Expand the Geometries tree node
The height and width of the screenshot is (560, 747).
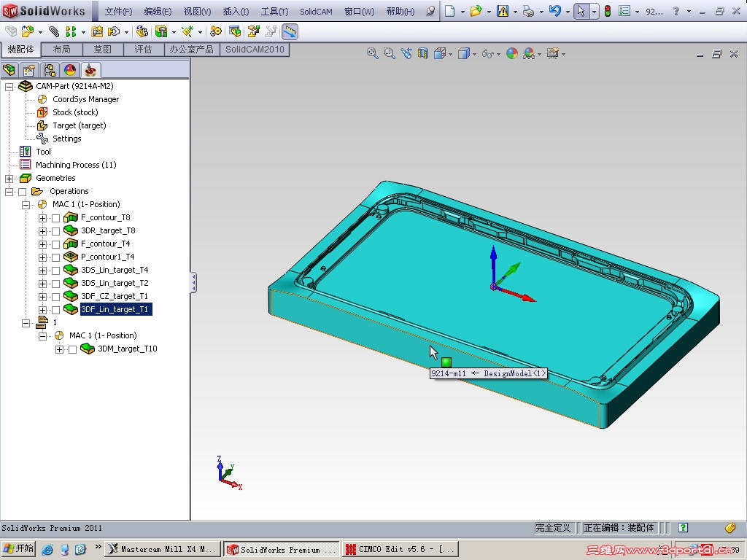coord(8,178)
